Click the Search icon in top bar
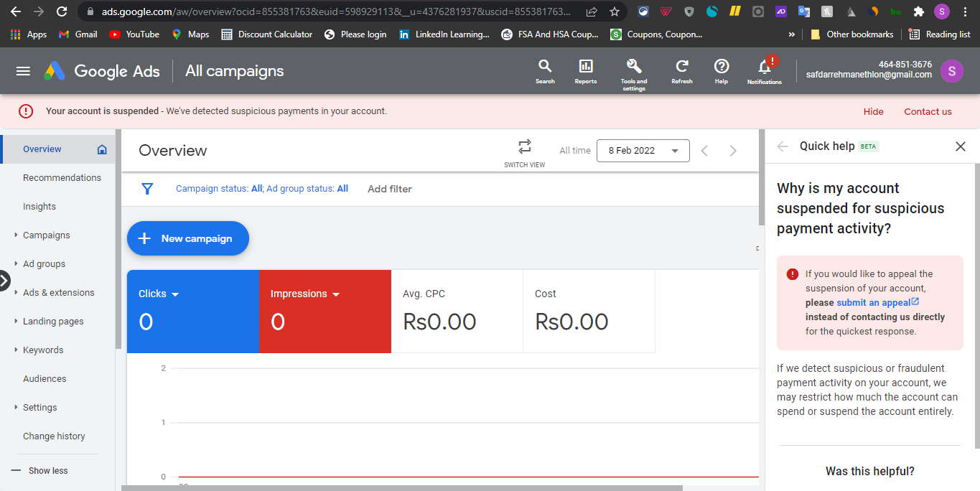This screenshot has height=491, width=980. 545,71
